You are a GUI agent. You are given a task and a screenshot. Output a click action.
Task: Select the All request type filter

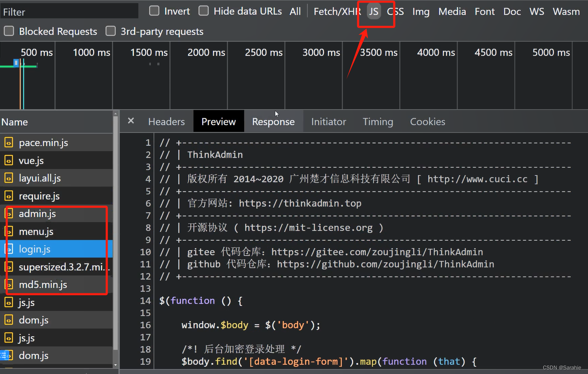[295, 11]
